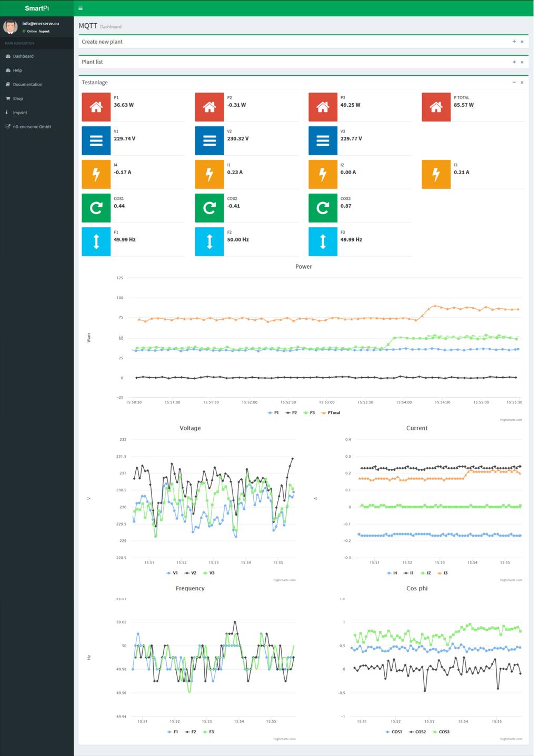The width and height of the screenshot is (539, 756).
Task: Click the green COS1 refresh icon
Action: click(x=96, y=208)
